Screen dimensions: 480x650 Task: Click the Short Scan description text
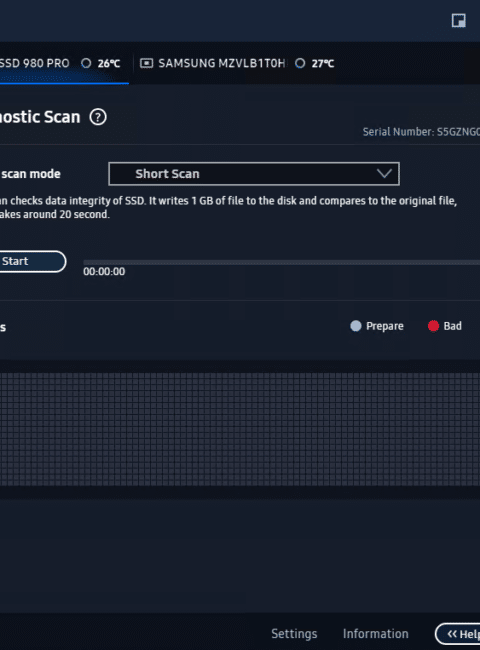pyautogui.click(x=228, y=208)
